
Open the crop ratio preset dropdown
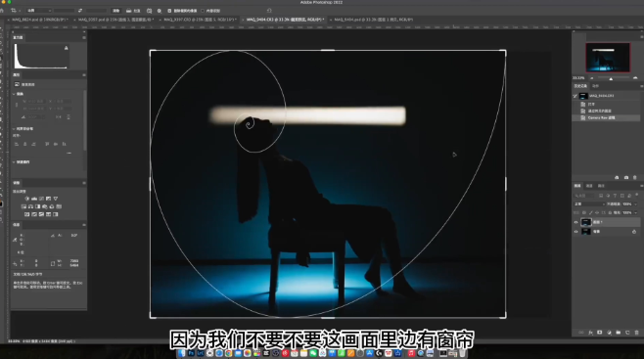39,11
